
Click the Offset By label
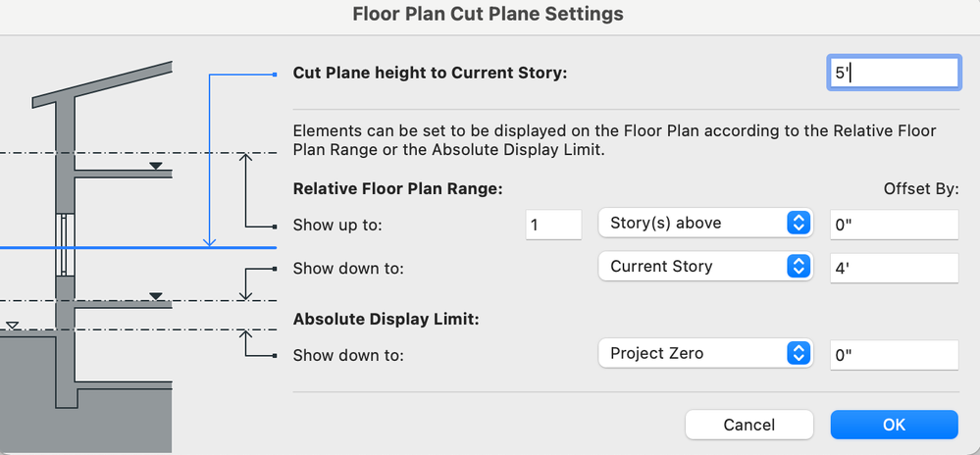(x=921, y=189)
